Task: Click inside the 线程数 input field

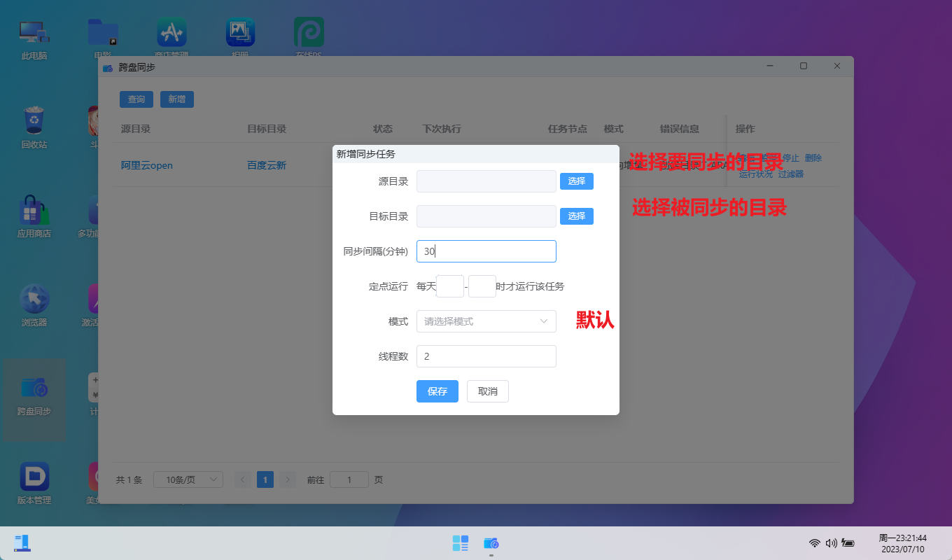Action: (486, 356)
